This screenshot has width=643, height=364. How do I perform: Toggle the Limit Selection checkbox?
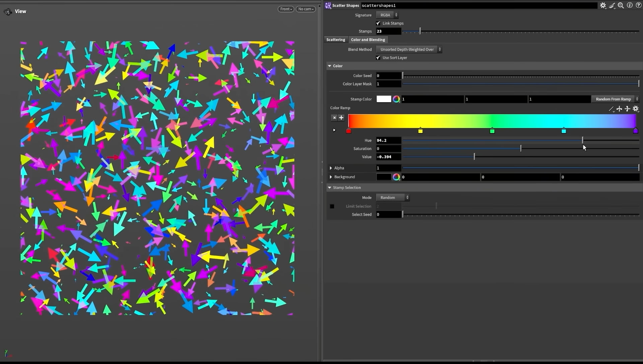[x=332, y=206]
